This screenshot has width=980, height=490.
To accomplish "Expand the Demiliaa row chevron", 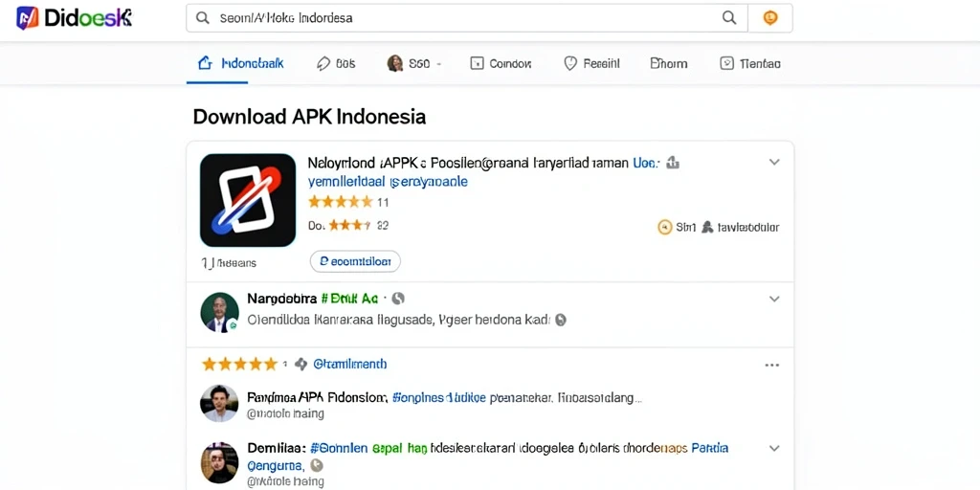I will 773,448.
